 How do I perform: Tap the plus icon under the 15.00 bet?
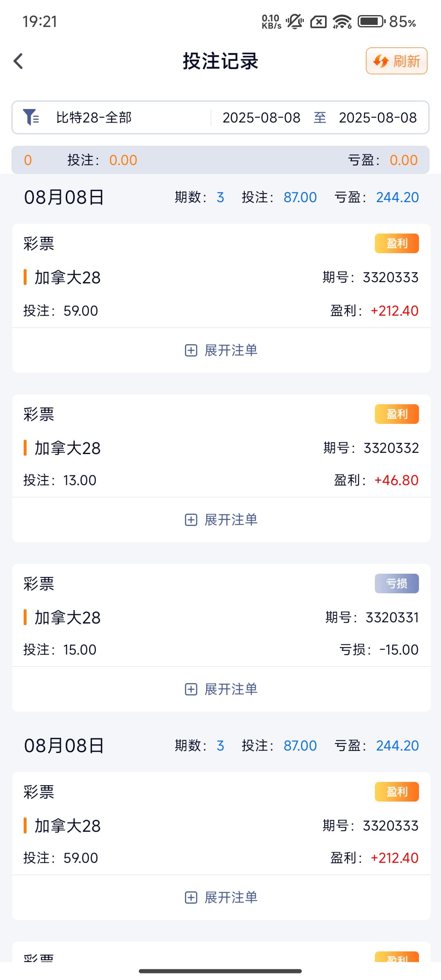[191, 689]
